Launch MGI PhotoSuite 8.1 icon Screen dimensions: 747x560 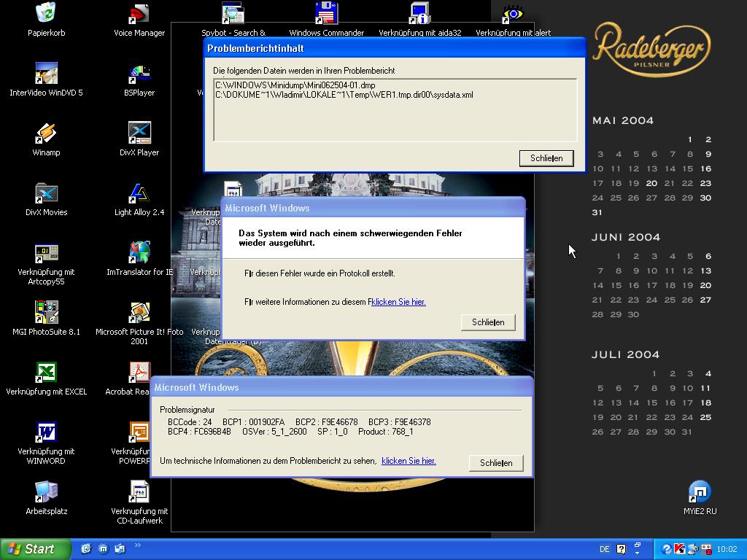pos(46,312)
